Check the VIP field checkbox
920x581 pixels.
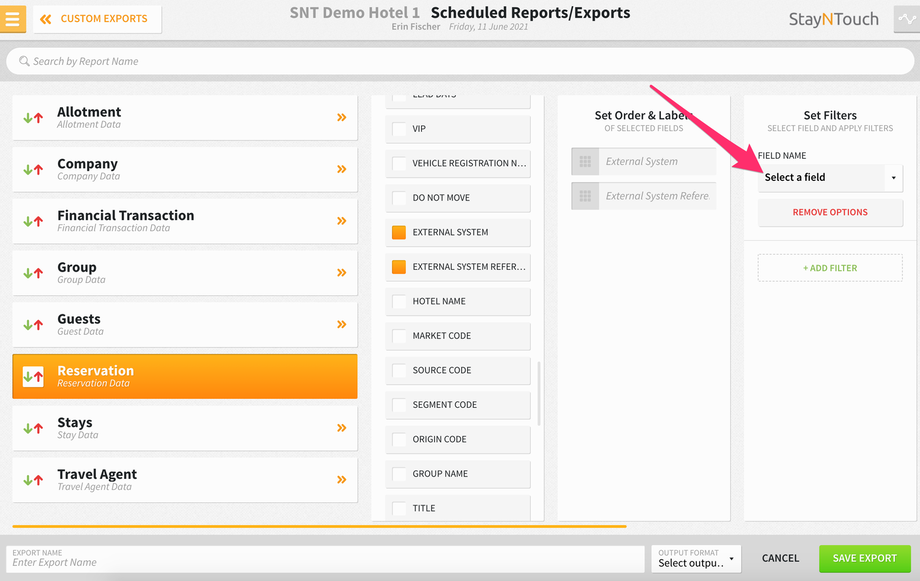tap(399, 129)
